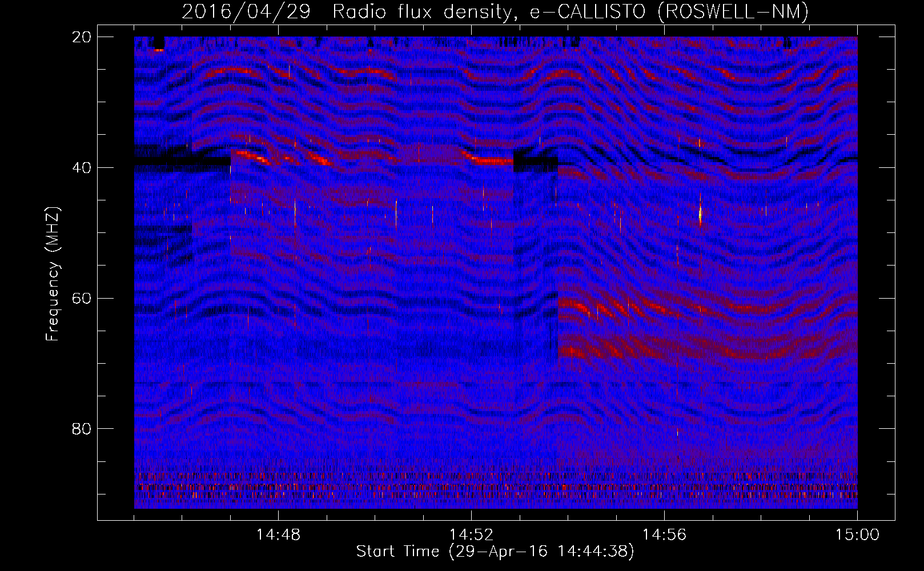The width and height of the screenshot is (924, 571).
Task: Click the '80' frequency tick label
Action: pyautogui.click(x=82, y=429)
